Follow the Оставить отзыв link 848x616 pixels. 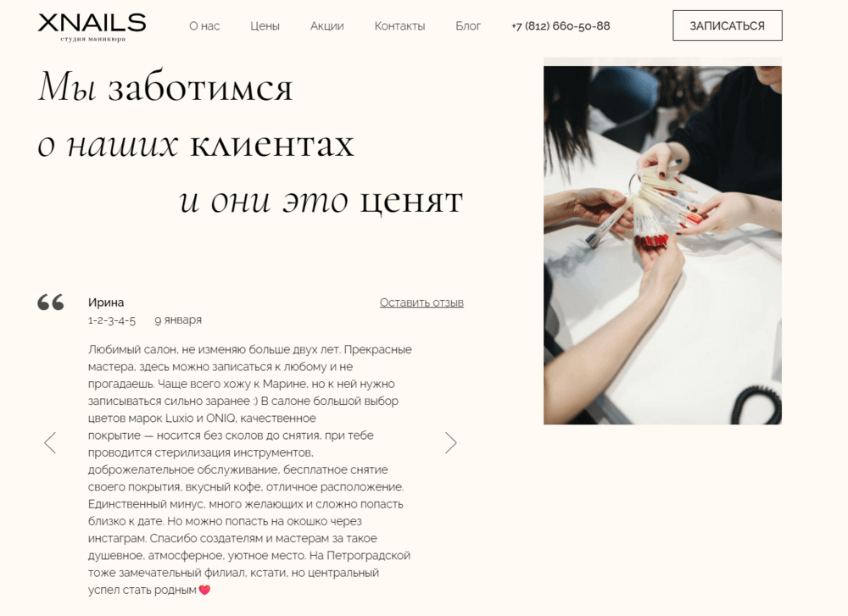(x=421, y=302)
